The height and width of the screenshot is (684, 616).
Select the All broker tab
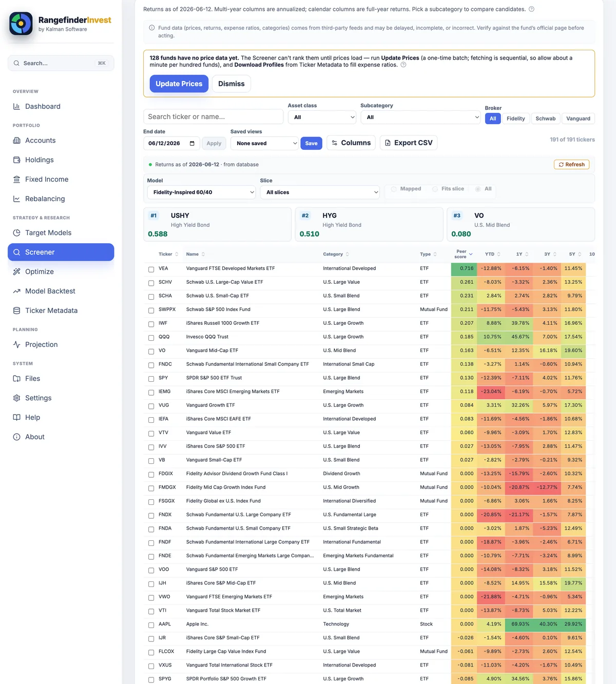(493, 119)
